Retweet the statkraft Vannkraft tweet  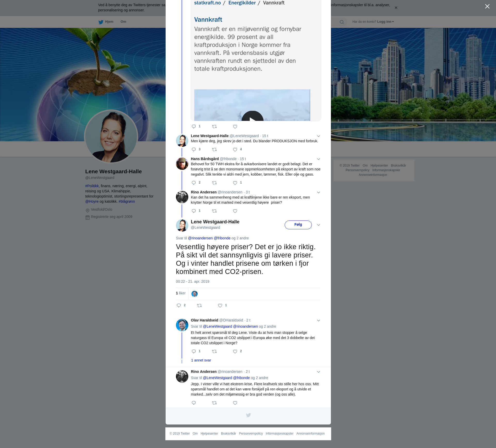pos(214,127)
